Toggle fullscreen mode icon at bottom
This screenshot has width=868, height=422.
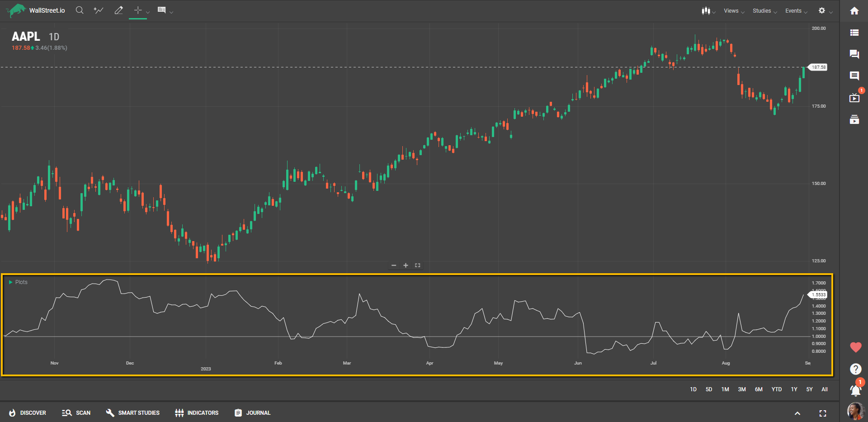823,413
